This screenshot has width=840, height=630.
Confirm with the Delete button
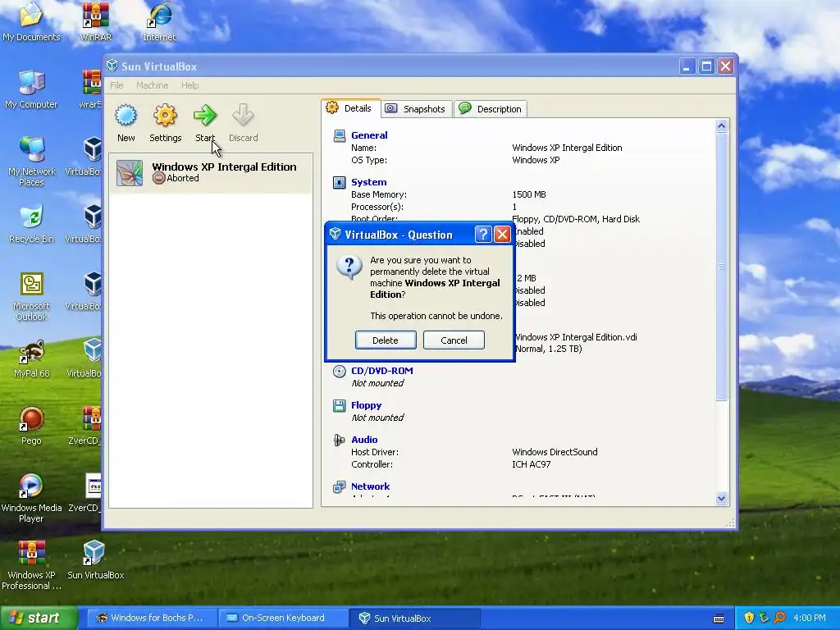click(x=386, y=340)
